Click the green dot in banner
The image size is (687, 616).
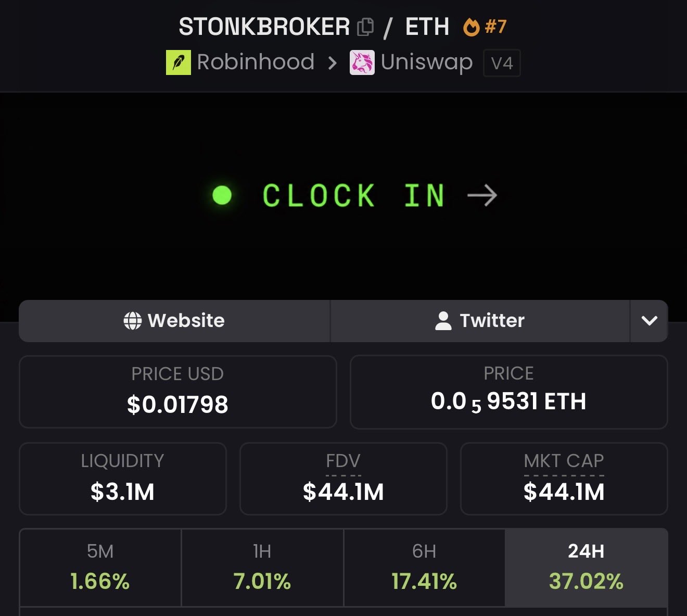click(x=222, y=195)
